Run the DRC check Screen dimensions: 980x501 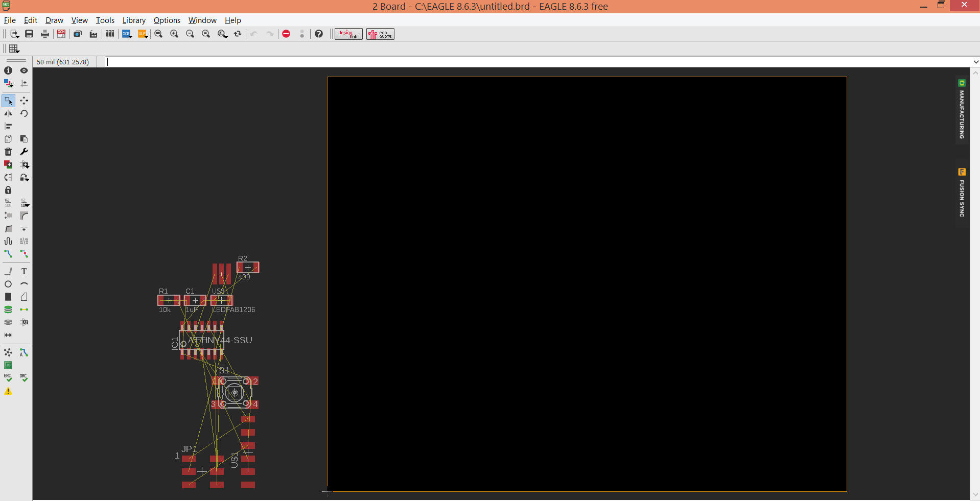[x=24, y=378]
